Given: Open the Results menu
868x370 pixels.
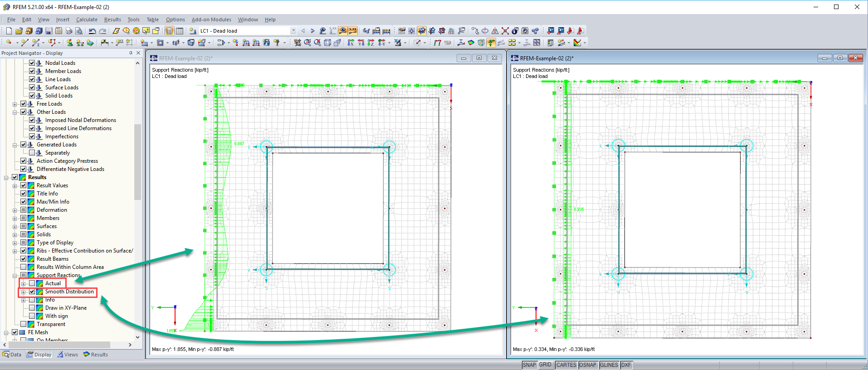Looking at the screenshot, I should 112,19.
